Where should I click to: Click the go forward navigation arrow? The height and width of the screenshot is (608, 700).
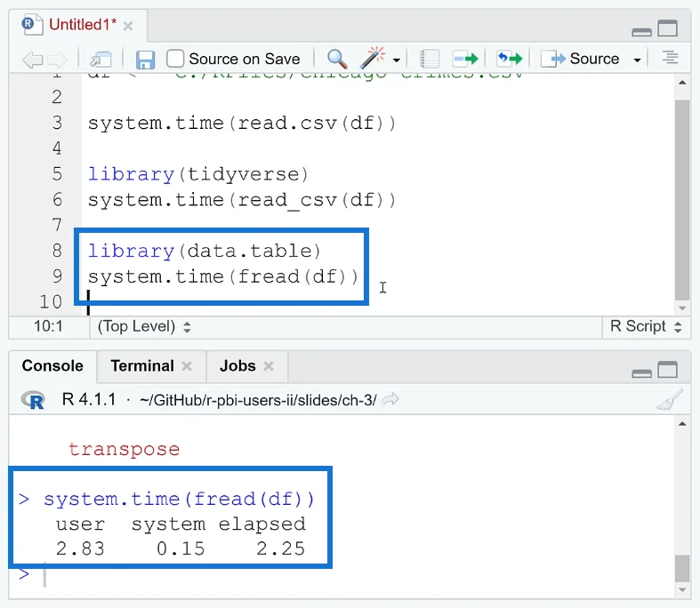point(57,60)
